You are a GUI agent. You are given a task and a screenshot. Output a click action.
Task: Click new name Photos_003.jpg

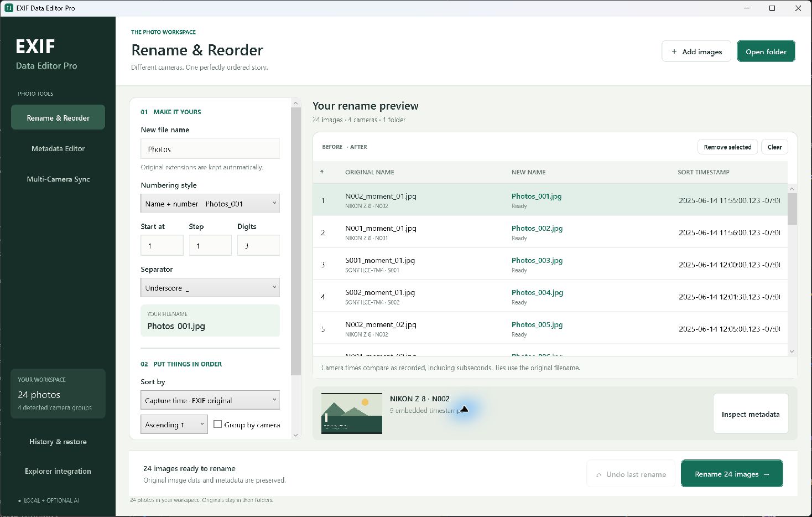(x=537, y=260)
